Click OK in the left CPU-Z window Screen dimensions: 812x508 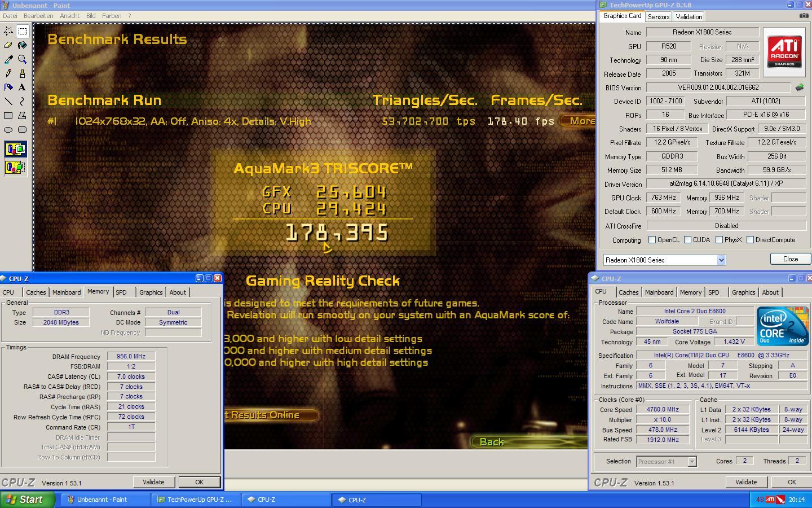tap(199, 482)
